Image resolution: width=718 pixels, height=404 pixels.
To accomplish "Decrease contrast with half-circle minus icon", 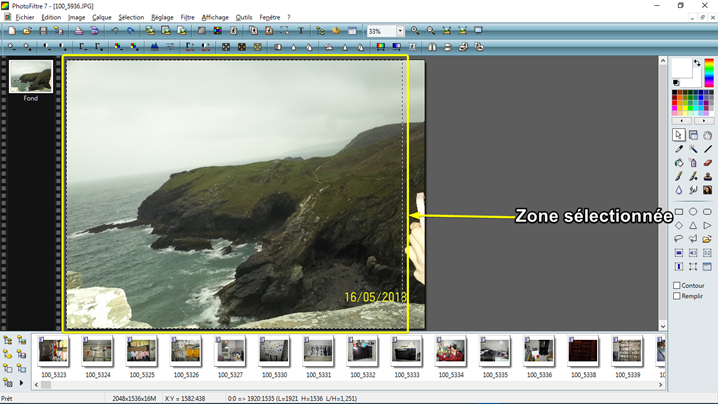I will tap(47, 47).
